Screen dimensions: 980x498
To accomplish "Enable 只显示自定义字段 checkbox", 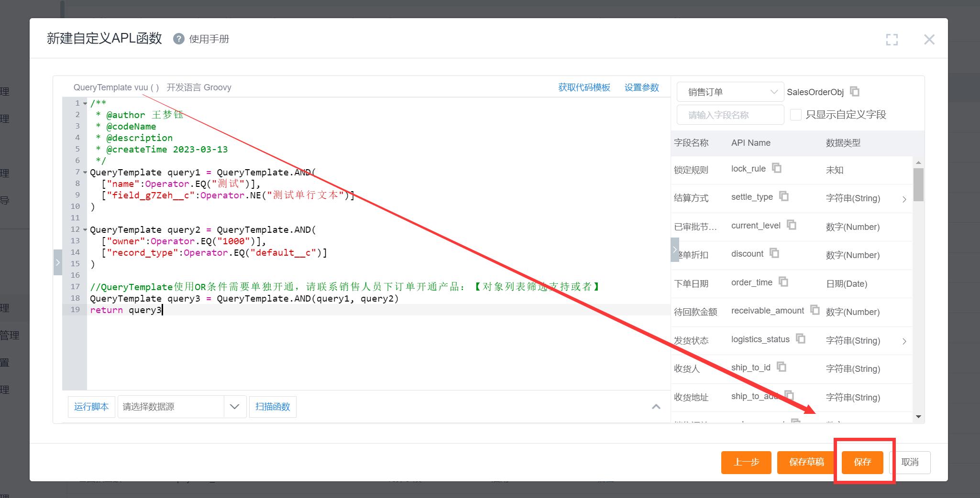I will (796, 115).
